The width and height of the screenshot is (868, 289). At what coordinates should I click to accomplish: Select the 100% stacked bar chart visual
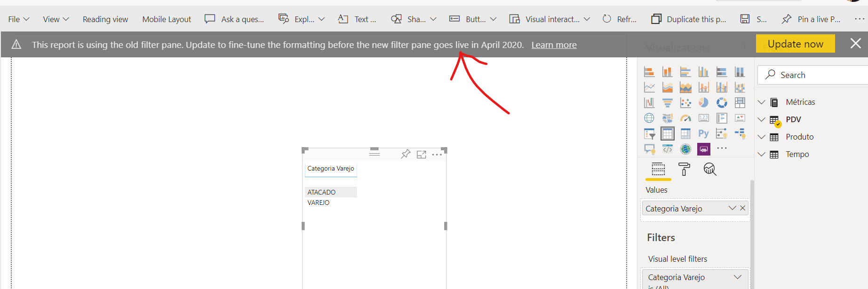click(x=722, y=72)
